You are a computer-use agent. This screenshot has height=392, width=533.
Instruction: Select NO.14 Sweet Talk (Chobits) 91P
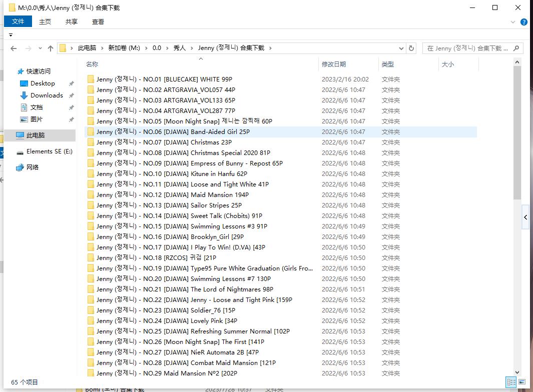(x=280, y=215)
